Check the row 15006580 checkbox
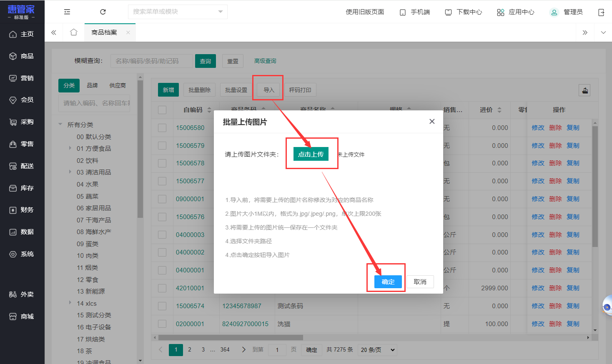This screenshot has width=612, height=364. coord(162,128)
